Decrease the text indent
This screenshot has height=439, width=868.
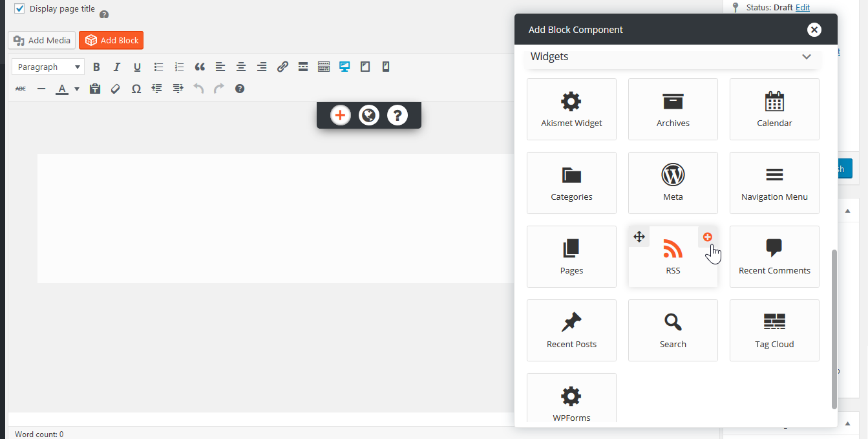coord(157,89)
